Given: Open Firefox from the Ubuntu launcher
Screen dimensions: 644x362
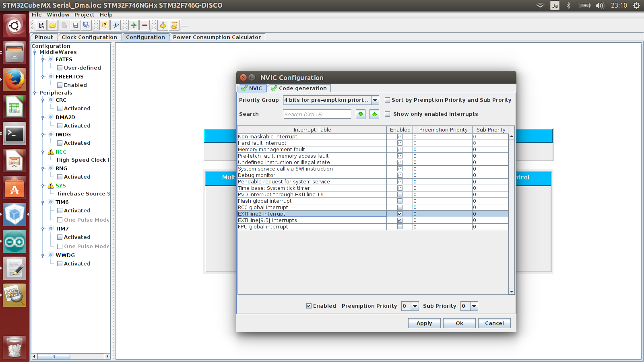Looking at the screenshot, I should pos(15,80).
